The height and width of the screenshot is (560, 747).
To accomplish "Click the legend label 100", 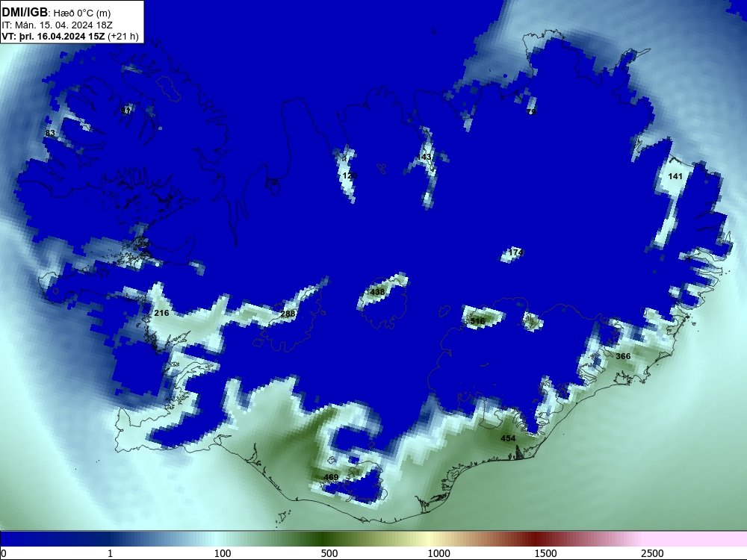I will click(x=223, y=553).
